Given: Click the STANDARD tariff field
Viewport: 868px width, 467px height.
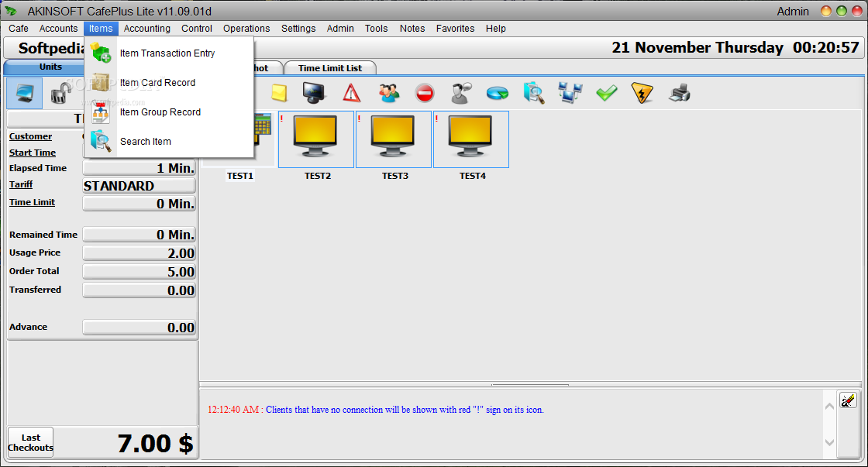Looking at the screenshot, I should point(139,186).
